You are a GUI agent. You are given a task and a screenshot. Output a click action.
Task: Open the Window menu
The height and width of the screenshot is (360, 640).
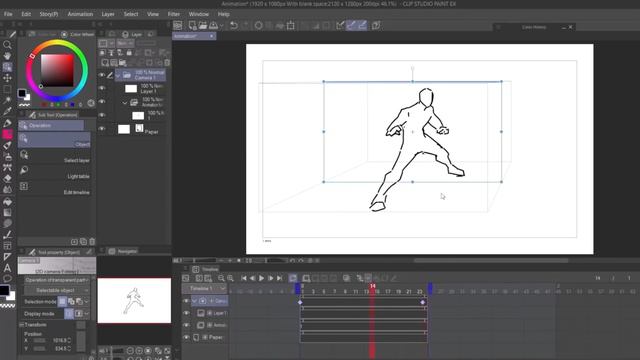199,14
